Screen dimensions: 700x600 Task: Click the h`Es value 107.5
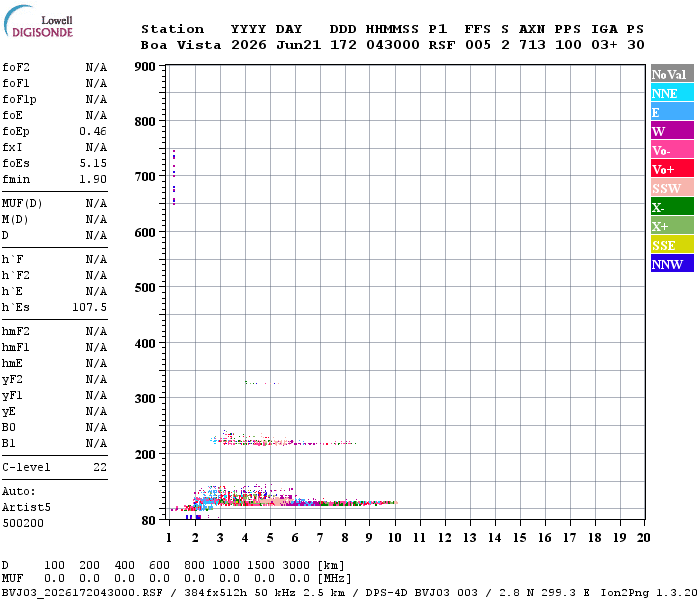89,307
